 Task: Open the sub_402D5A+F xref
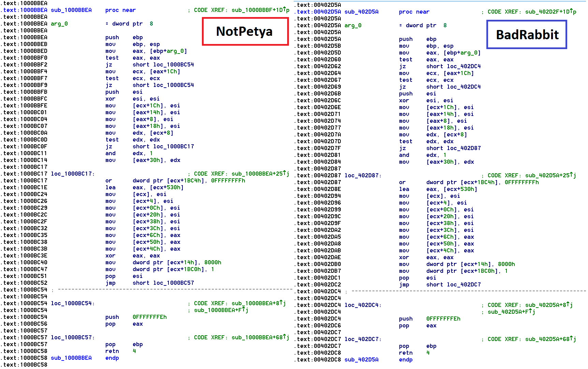[511, 312]
